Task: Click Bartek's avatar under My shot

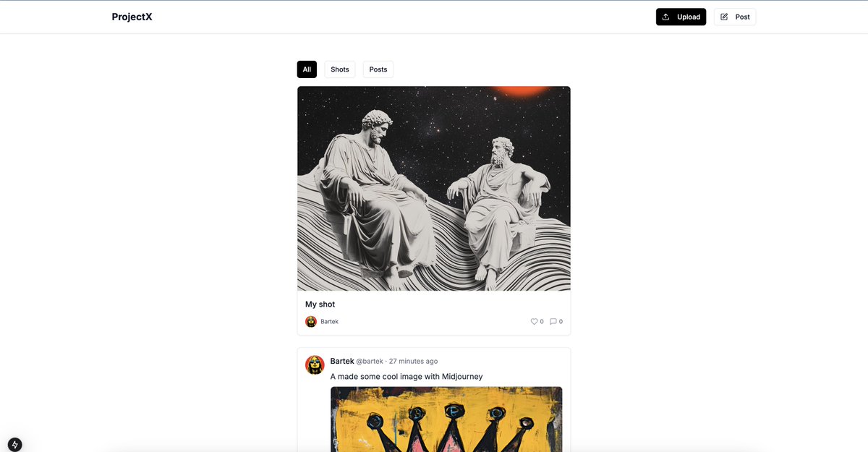Action: [x=311, y=322]
